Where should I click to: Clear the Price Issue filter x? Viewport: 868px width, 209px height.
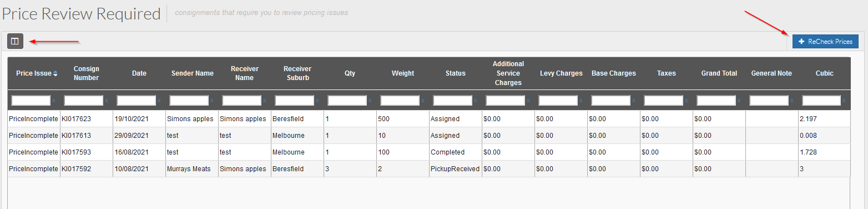click(54, 101)
